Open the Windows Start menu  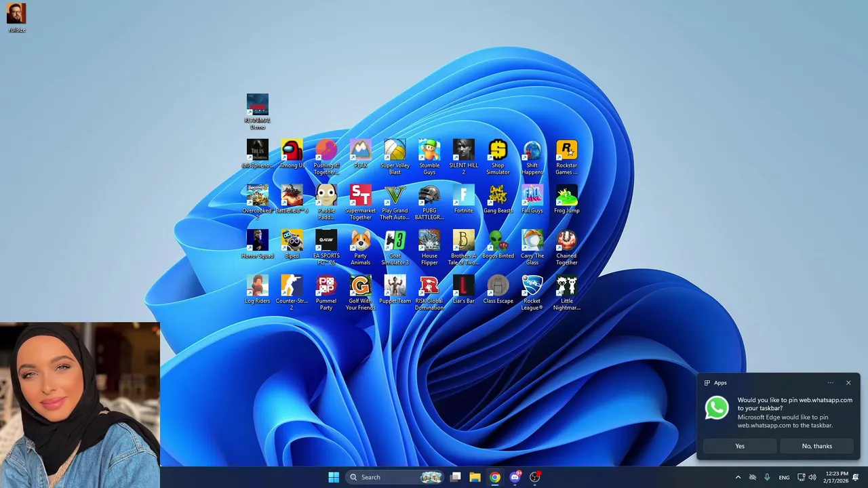(x=334, y=477)
